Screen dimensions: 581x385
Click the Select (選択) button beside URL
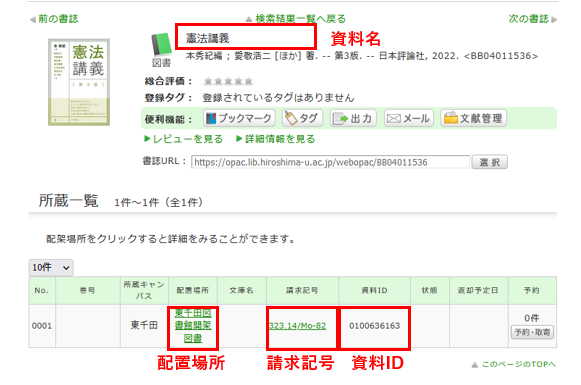coord(489,162)
